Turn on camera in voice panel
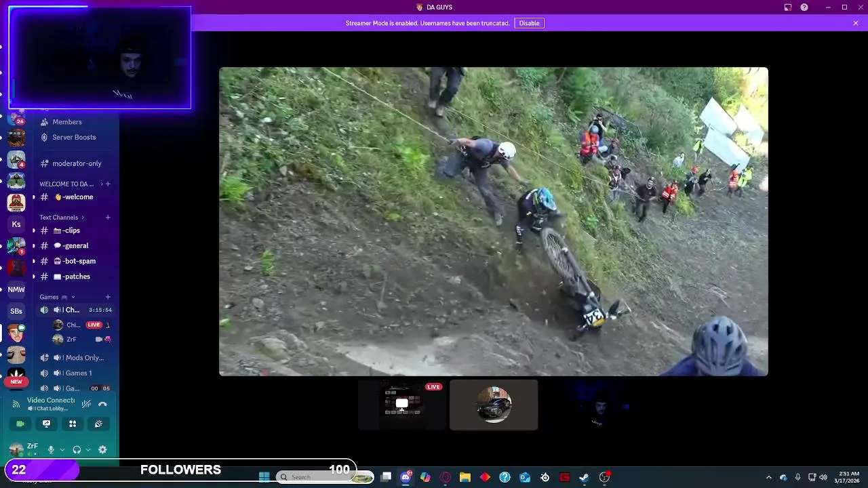Viewport: 868px width, 488px height. [20, 424]
